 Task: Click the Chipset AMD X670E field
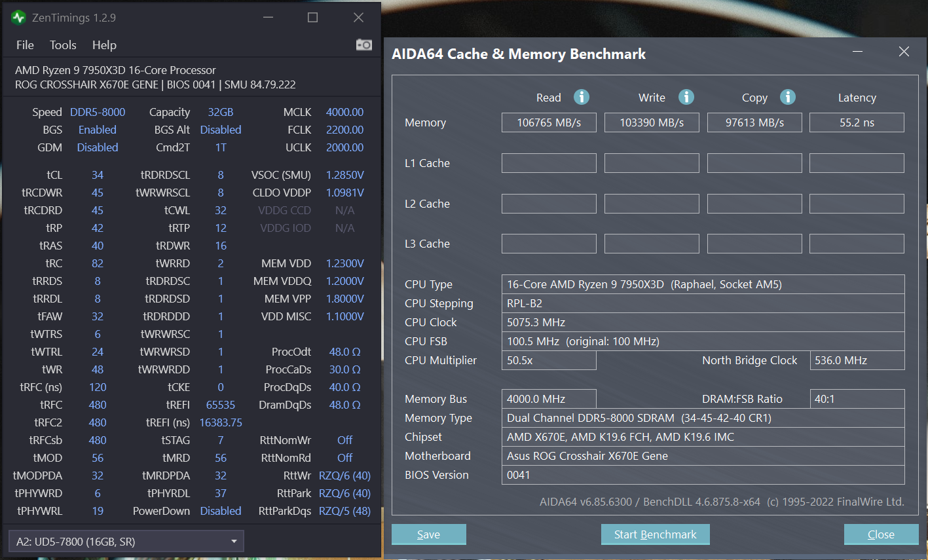[703, 437]
